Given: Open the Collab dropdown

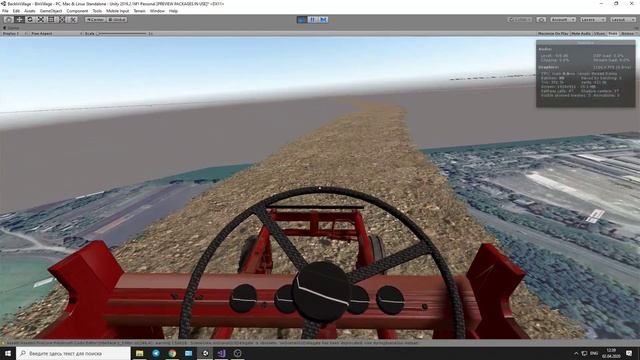Looking at the screenshot, I should pyautogui.click(x=520, y=20).
